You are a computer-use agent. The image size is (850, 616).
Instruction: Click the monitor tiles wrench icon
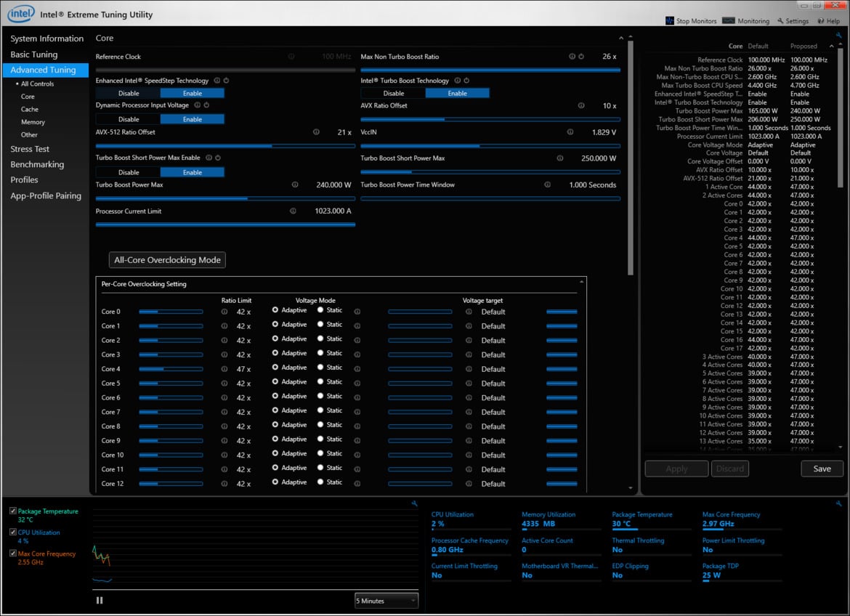coord(838,503)
